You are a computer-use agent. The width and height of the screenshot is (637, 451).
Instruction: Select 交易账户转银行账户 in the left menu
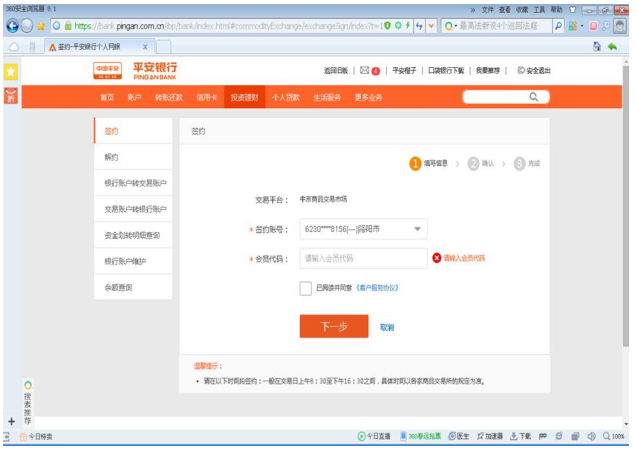coord(133,209)
